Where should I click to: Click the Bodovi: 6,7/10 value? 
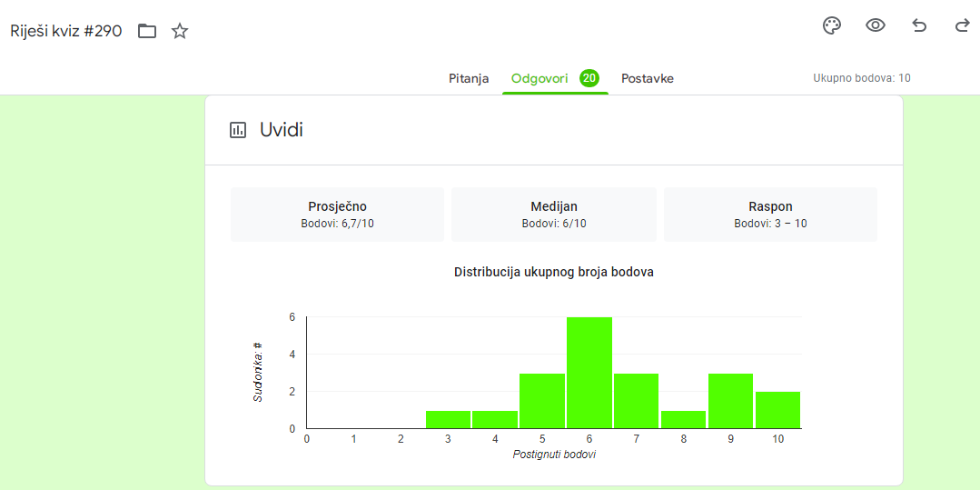(338, 223)
